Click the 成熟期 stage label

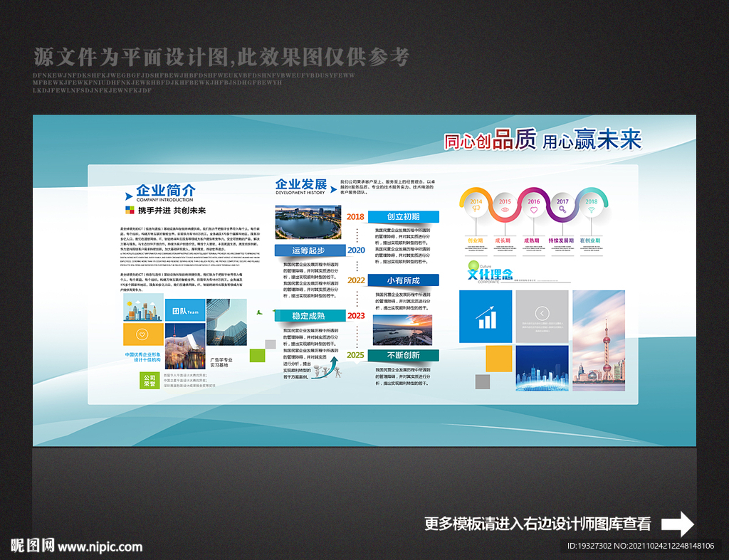coord(532,241)
